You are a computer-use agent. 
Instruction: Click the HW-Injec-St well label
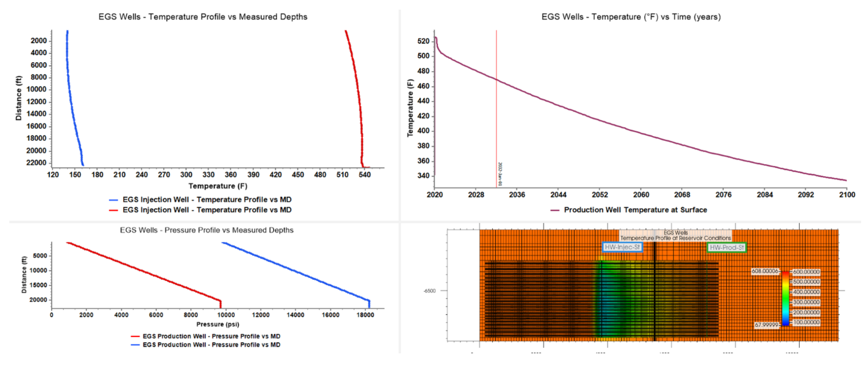tap(622, 247)
